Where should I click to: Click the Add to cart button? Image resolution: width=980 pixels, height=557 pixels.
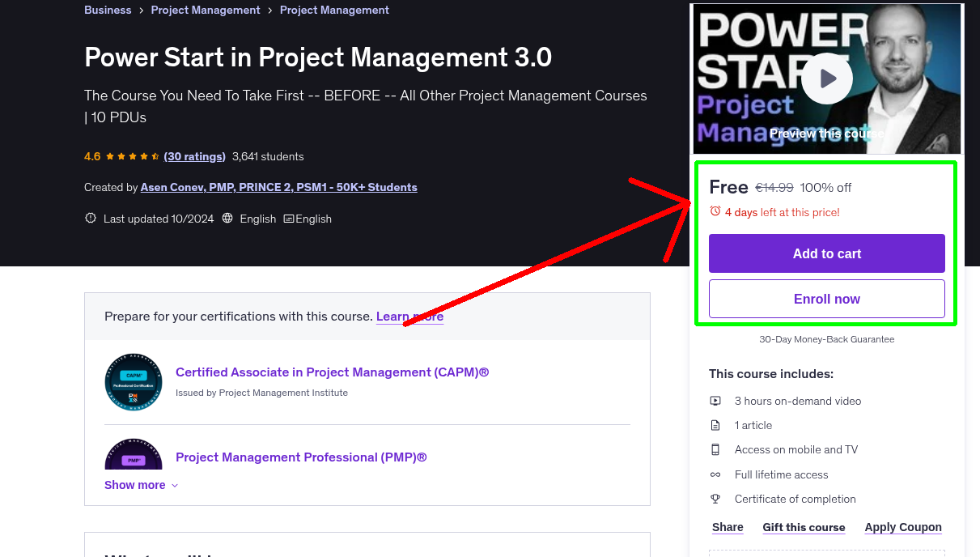pos(826,253)
